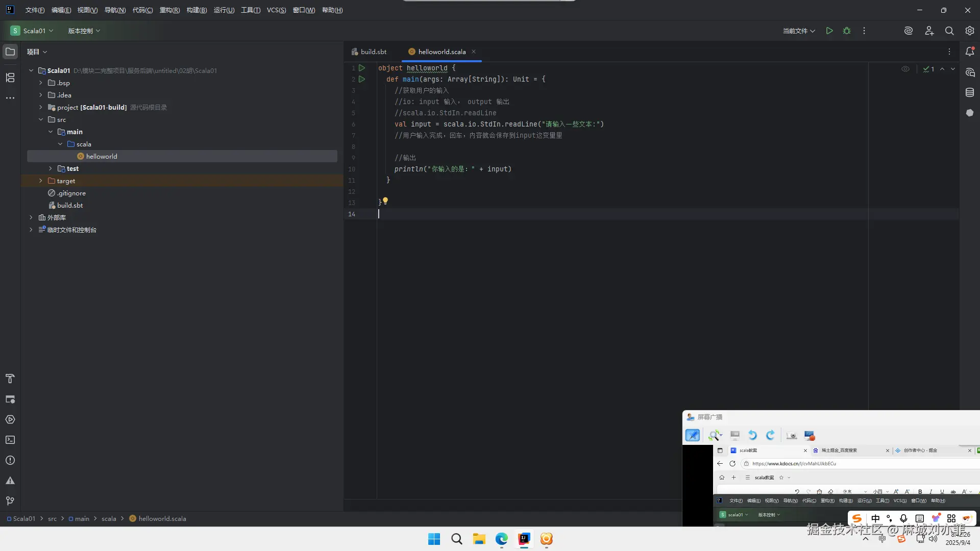Click the src breadcrumb in the status bar

point(52,518)
